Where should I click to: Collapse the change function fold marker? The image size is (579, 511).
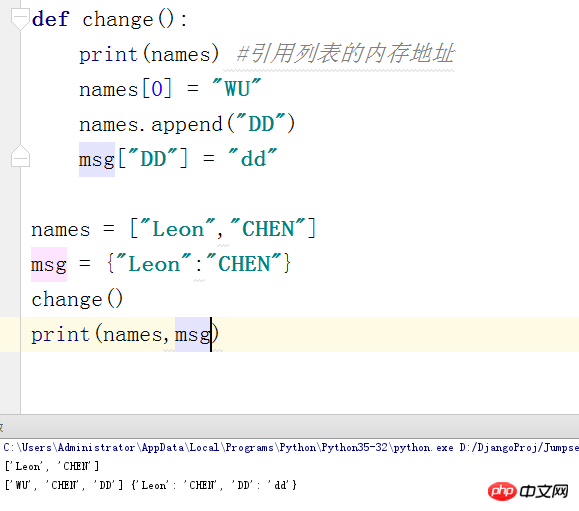click(20, 19)
